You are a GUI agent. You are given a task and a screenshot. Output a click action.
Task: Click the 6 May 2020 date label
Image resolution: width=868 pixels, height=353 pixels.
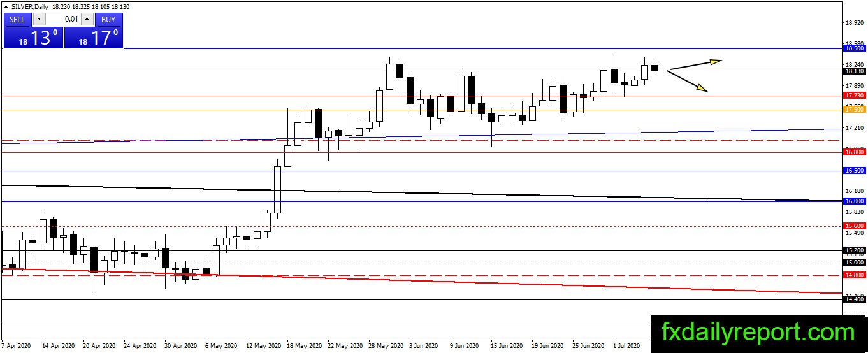point(222,346)
